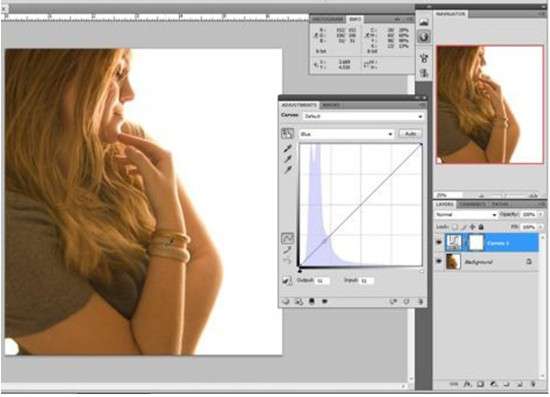Image resolution: width=550 pixels, height=397 pixels.
Task: Open the round globe panel icon in the dock
Action: coord(424,36)
